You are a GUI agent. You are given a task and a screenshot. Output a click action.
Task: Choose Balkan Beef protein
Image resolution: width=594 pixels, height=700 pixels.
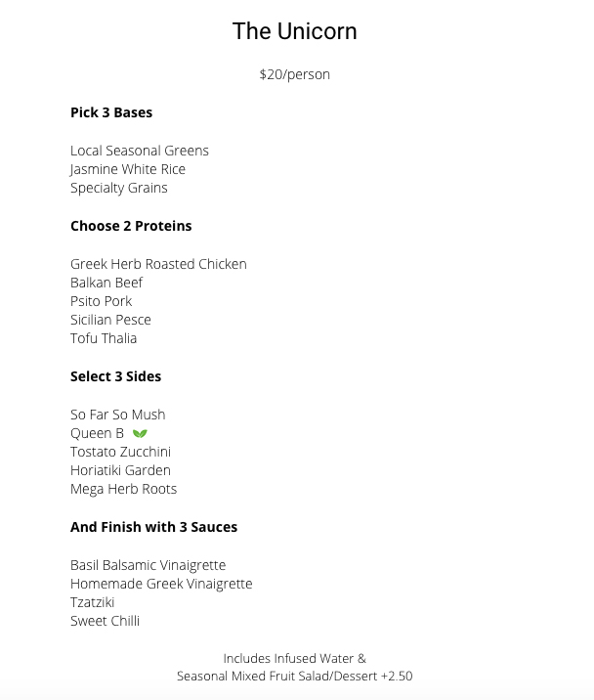point(106,283)
